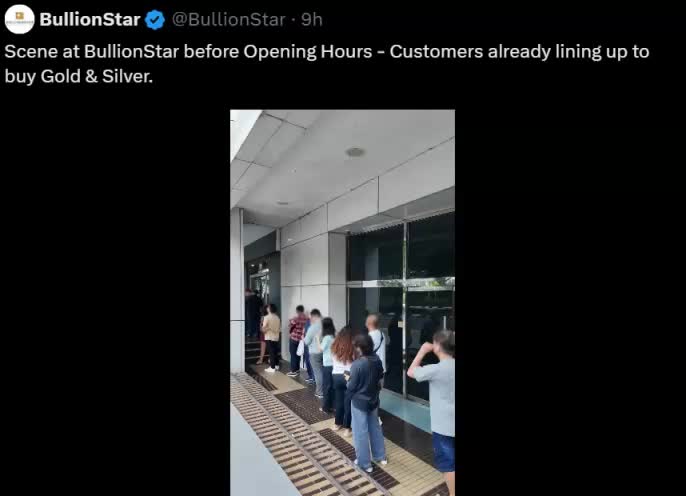The image size is (686, 496).
Task: Click the round ceiling light in video
Action: click(x=355, y=152)
